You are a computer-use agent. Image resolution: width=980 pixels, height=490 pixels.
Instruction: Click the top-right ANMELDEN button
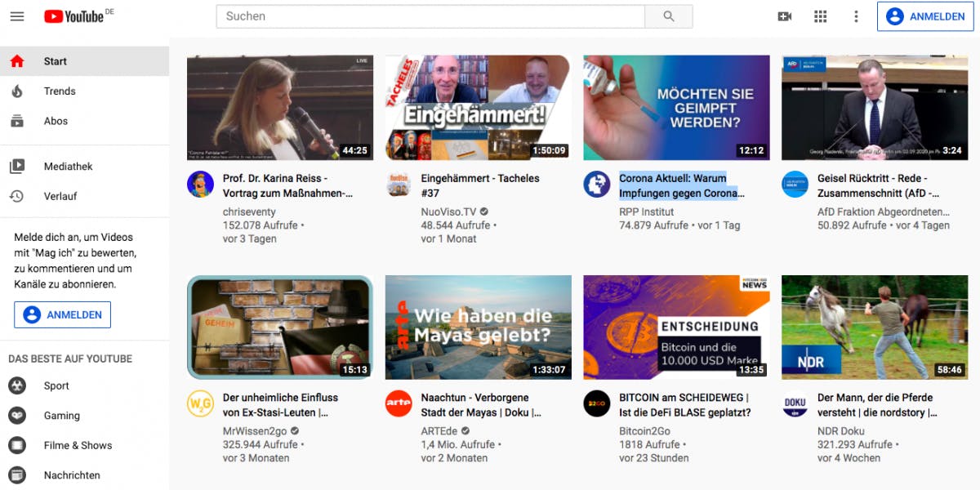coord(926,16)
